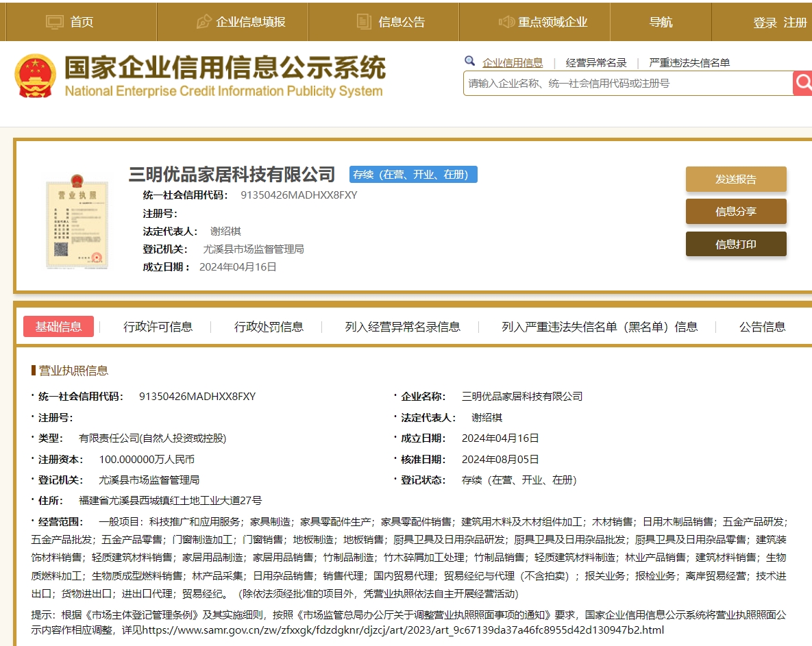Click the 登录 link
The height and width of the screenshot is (646, 812).
coord(765,23)
